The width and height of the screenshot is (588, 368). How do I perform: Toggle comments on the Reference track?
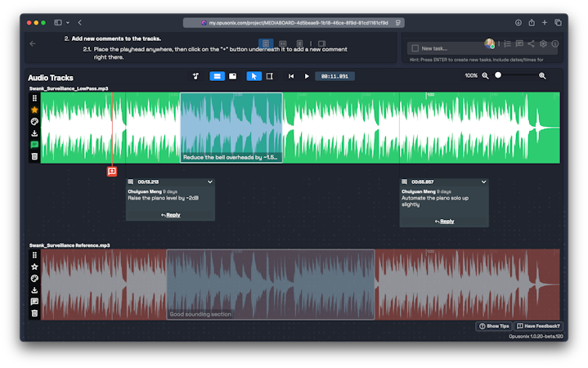(x=34, y=302)
